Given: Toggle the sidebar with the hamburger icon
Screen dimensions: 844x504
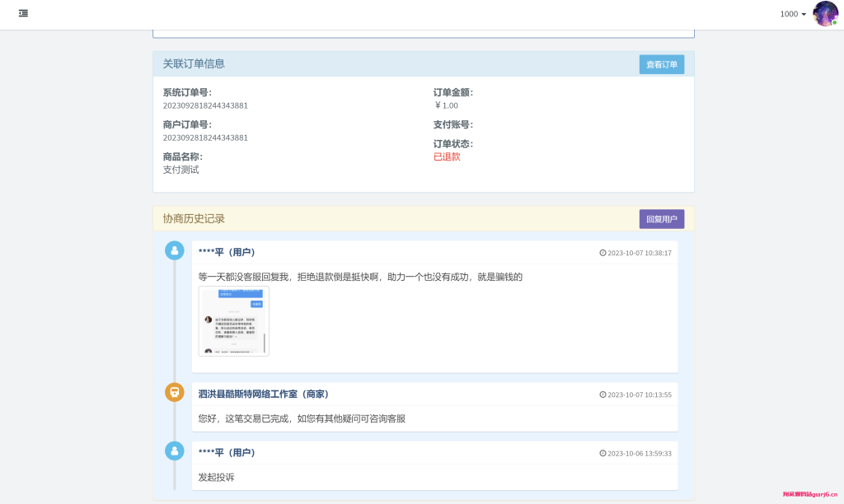Looking at the screenshot, I should tap(23, 14).
